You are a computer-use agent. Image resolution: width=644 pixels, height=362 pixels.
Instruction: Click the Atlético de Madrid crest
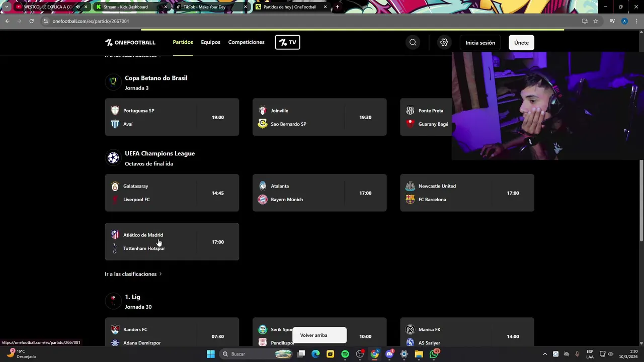click(x=115, y=235)
